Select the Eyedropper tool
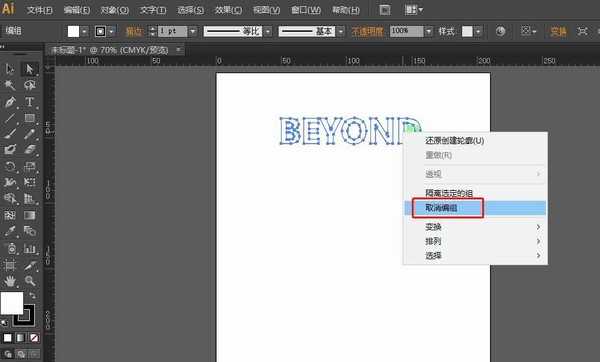Screen dimensions: 600x362 coord(10,232)
